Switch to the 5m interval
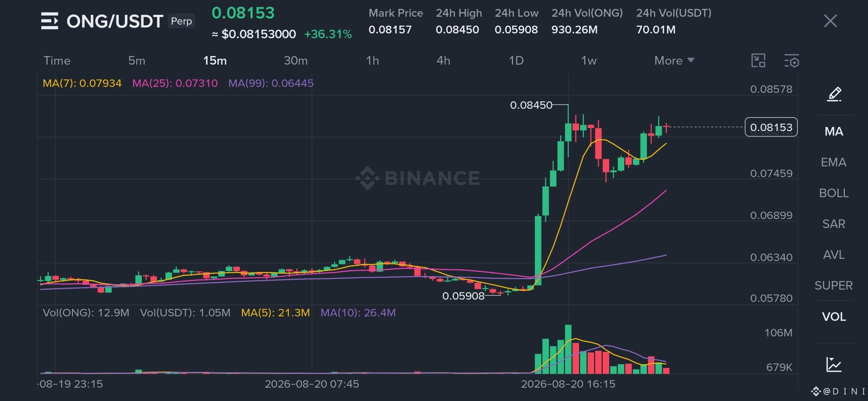Screen dimensions: 868x401 point(137,61)
